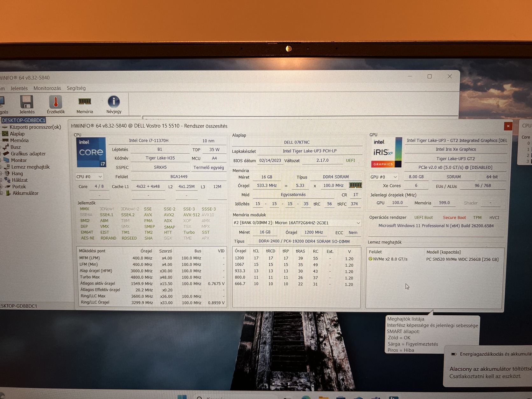
Task: Click the DDR4 SDRAM memory type field
Action: coord(336,177)
